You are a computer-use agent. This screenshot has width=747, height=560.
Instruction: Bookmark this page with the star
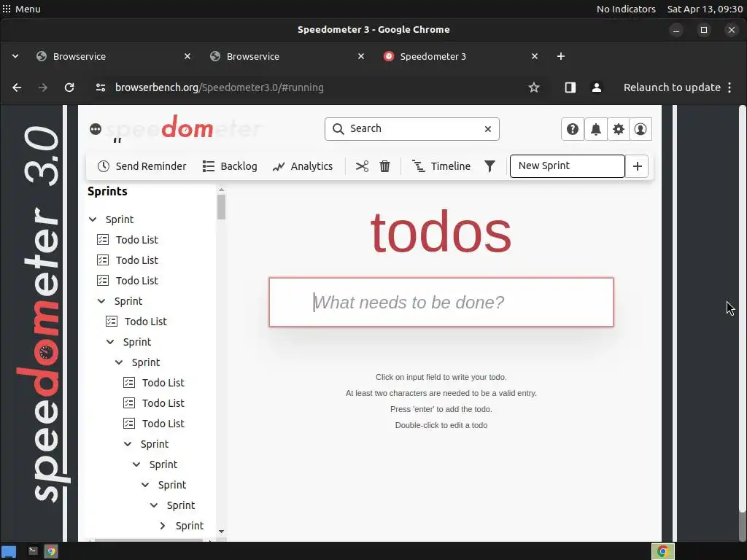(533, 87)
